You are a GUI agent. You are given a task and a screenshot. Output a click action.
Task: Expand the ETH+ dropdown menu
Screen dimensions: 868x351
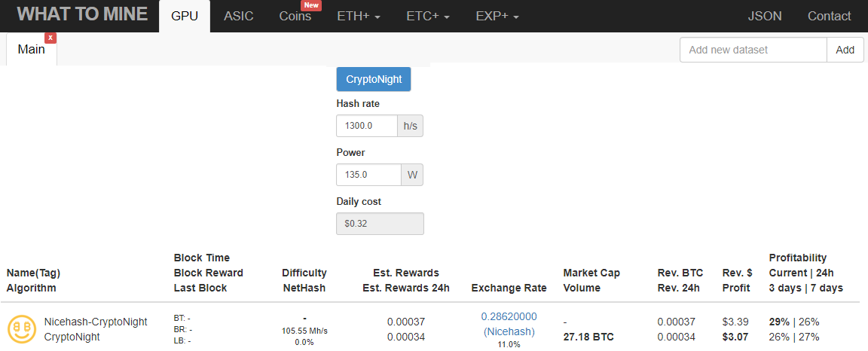(359, 16)
